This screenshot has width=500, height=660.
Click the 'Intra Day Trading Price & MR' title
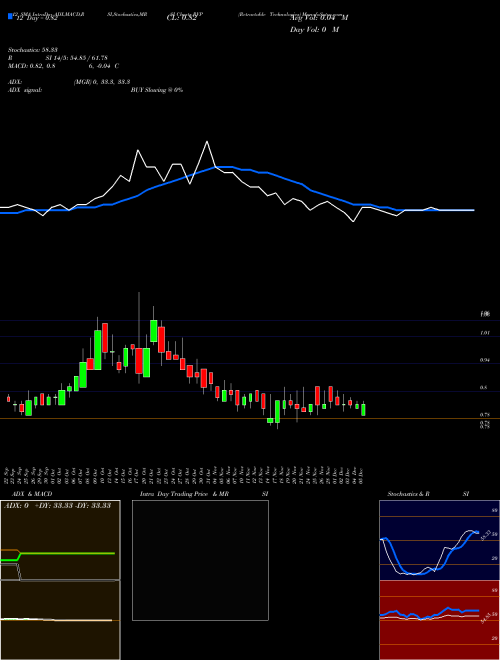coord(184,494)
